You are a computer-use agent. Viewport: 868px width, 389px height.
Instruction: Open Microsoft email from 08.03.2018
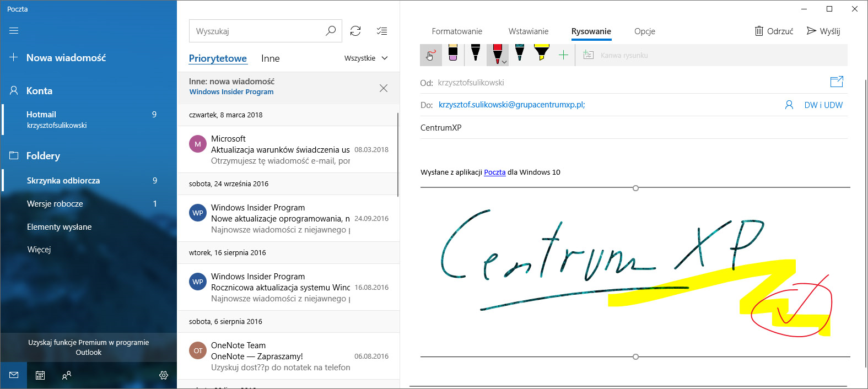(x=288, y=149)
